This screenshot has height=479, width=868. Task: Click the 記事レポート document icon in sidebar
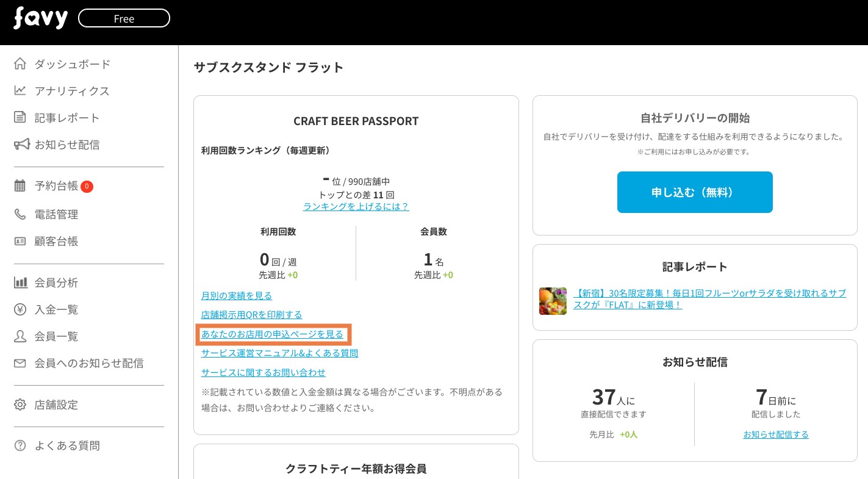(x=20, y=117)
